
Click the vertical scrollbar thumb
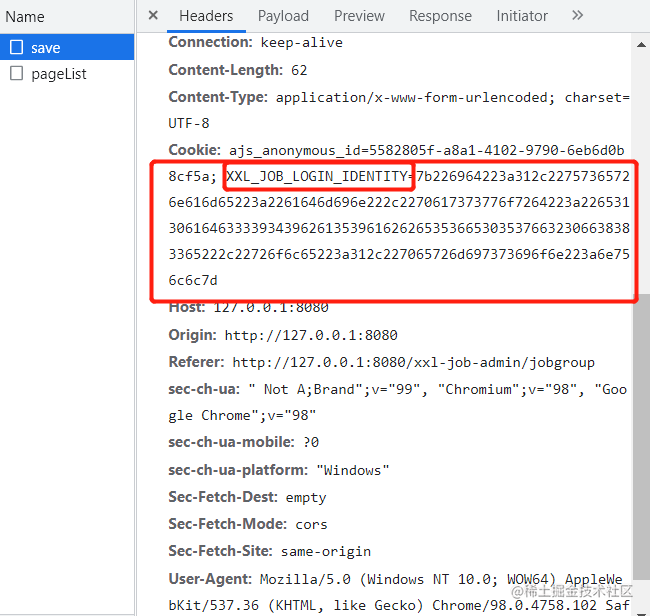point(641,437)
